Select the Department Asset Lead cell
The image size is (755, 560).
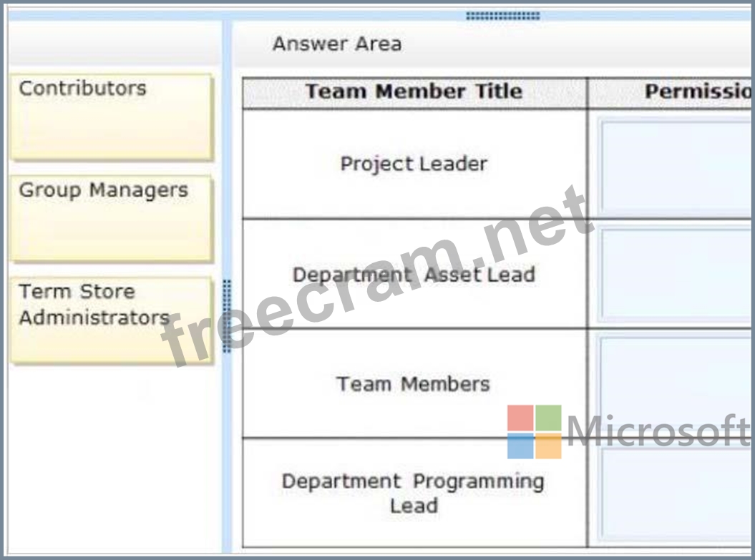[x=414, y=274]
